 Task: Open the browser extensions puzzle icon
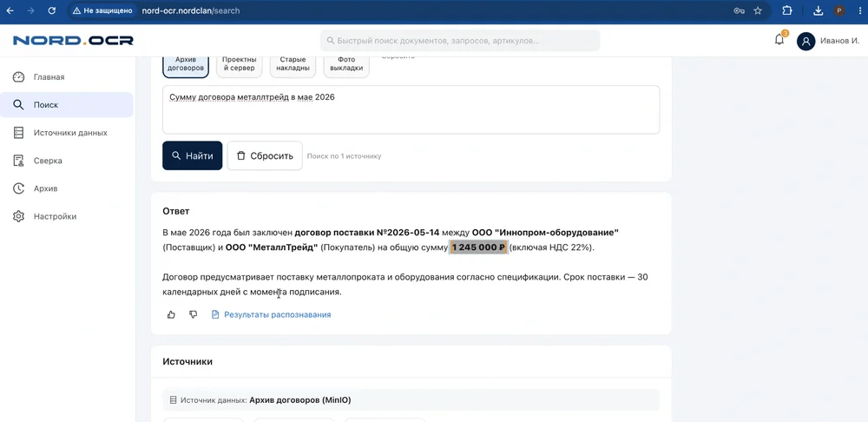pyautogui.click(x=786, y=10)
